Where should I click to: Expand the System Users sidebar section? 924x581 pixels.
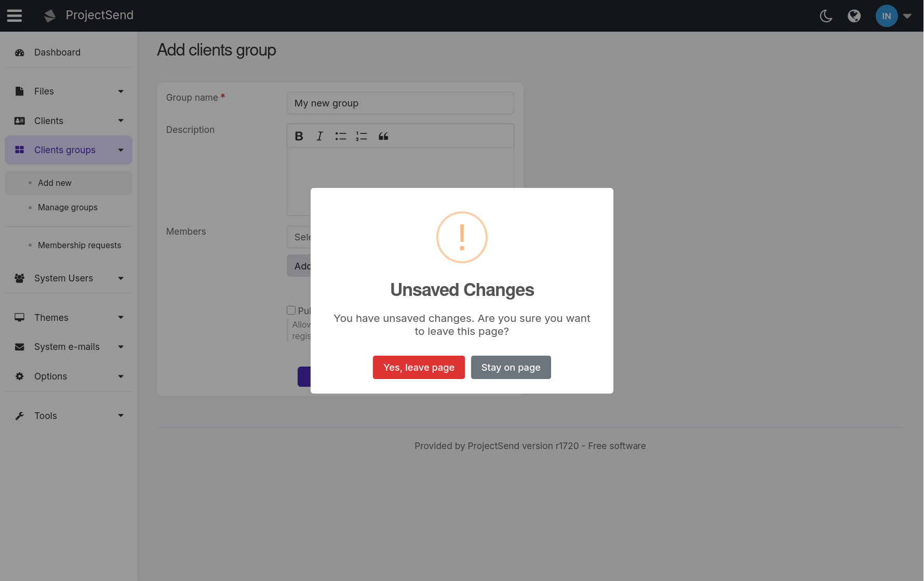click(63, 278)
